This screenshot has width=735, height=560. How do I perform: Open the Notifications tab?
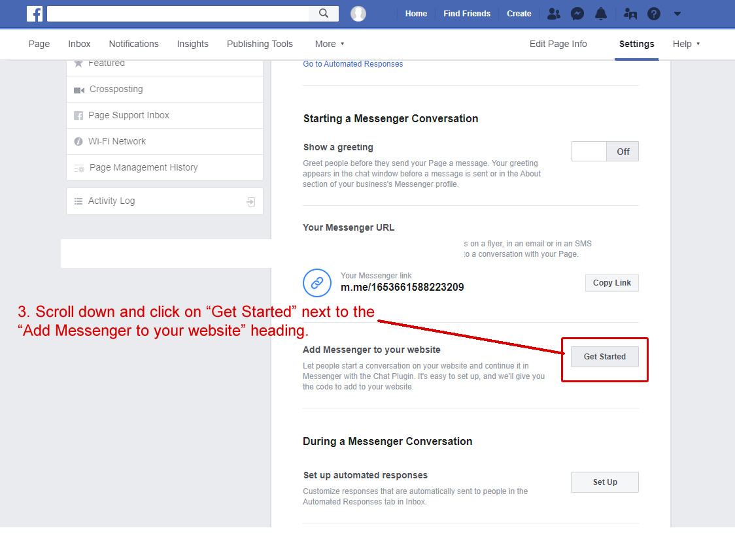coord(133,44)
